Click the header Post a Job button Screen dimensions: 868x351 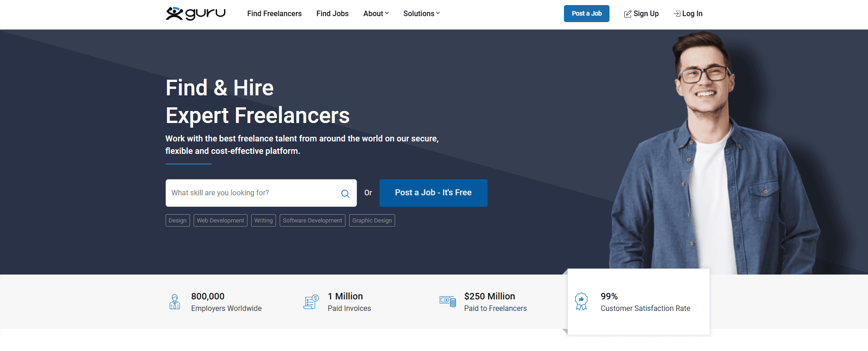coord(586,13)
